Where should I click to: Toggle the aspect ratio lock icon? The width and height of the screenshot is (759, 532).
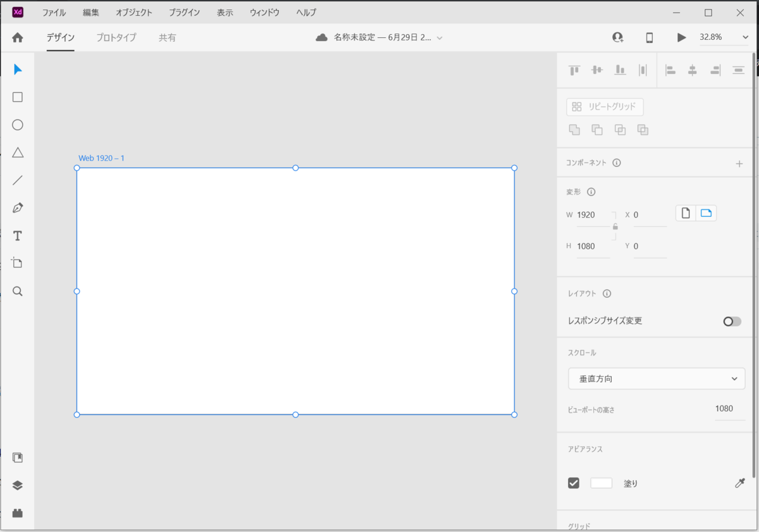pyautogui.click(x=615, y=226)
